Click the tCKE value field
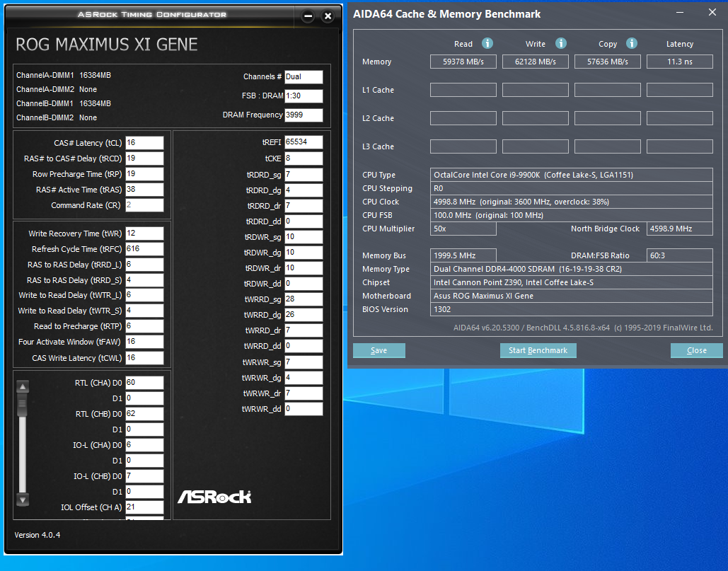Viewport: 728px width, 571px height. (304, 158)
